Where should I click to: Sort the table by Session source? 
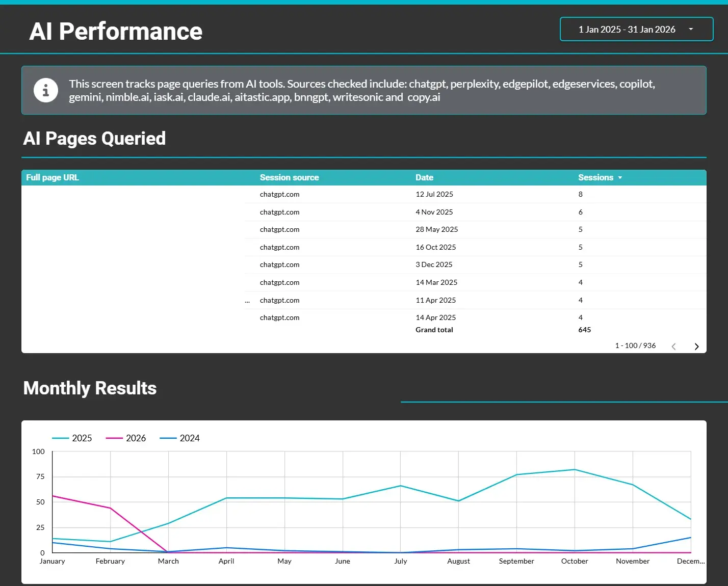(x=289, y=177)
